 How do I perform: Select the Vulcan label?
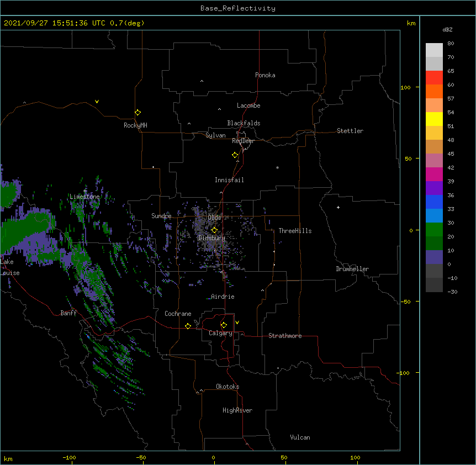pyautogui.click(x=300, y=437)
